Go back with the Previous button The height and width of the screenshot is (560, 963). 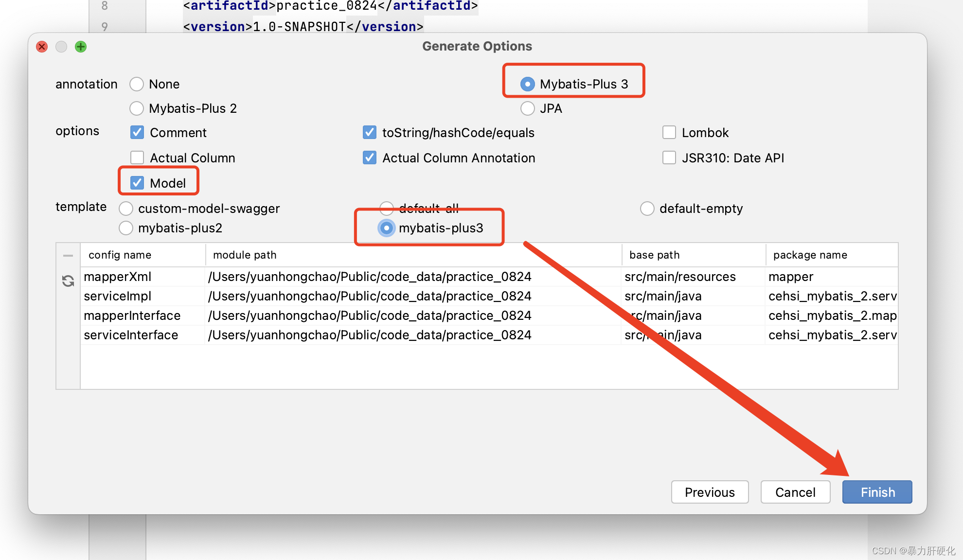(x=710, y=492)
